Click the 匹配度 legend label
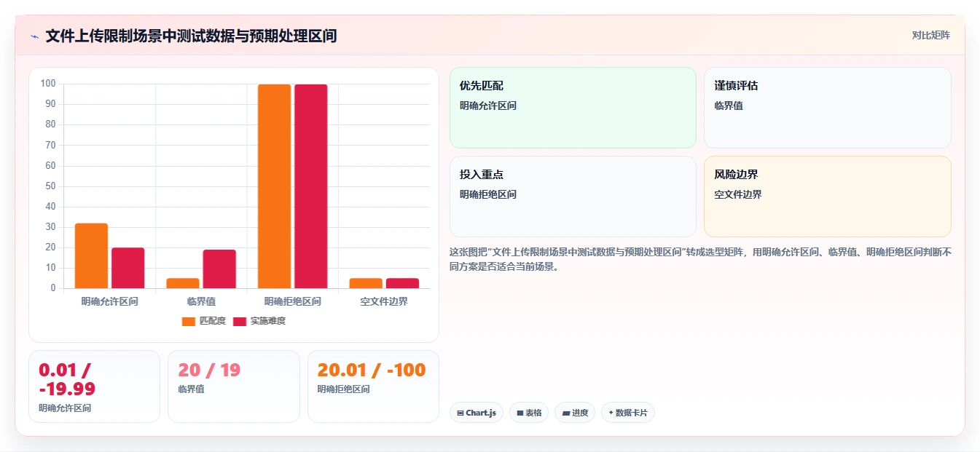The image size is (980, 452). [x=213, y=321]
